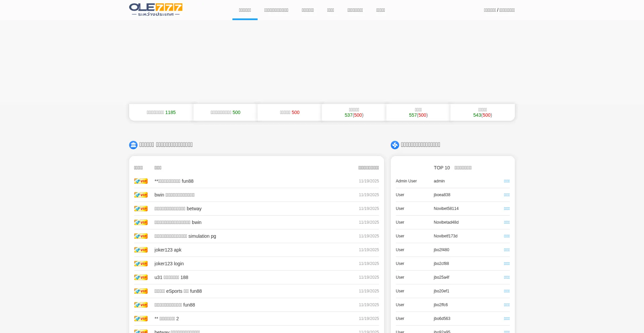Select VIP badge in simulation pg row
Viewport: 644px width, 333px height.
click(141, 236)
